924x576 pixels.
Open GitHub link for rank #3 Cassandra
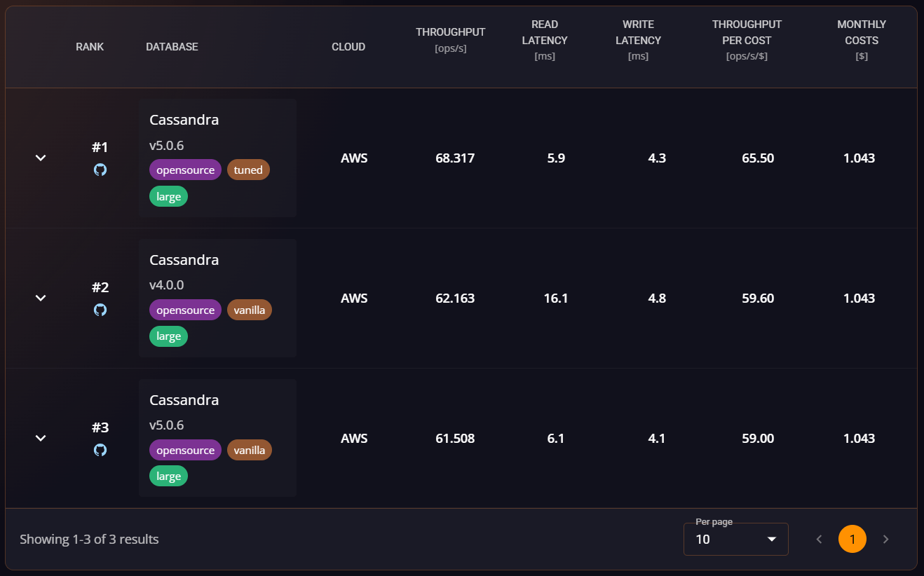coord(100,450)
